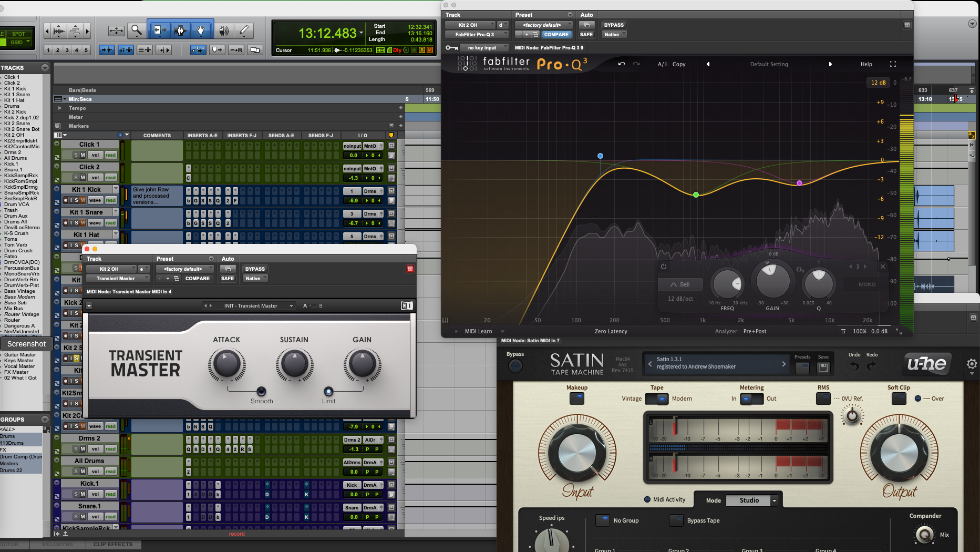Click the Insertion Follows Playback icon
This screenshot has height=552, width=980.
pyautogui.click(x=164, y=50)
